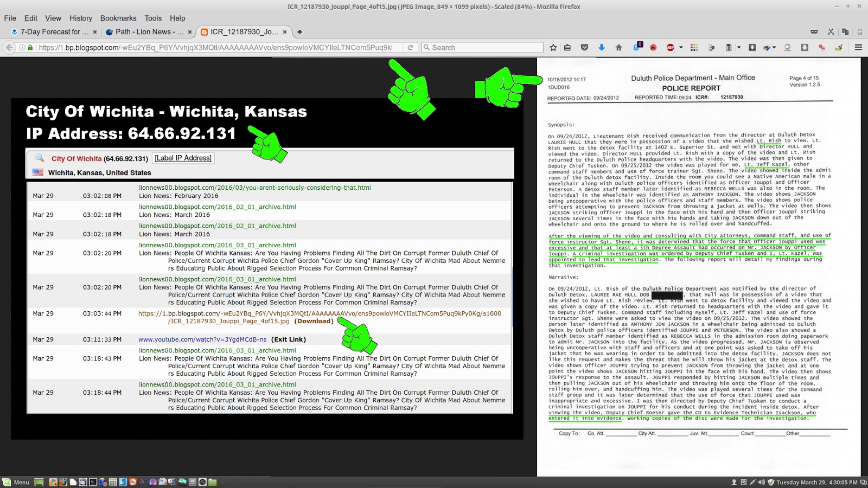This screenshot has height=488, width=868.
Task: Show bookmarks list icon beside the star
Action: coord(567,48)
